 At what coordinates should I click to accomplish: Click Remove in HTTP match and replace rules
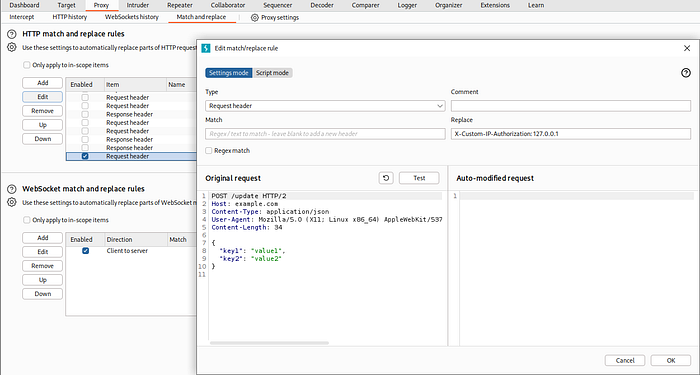(43, 111)
